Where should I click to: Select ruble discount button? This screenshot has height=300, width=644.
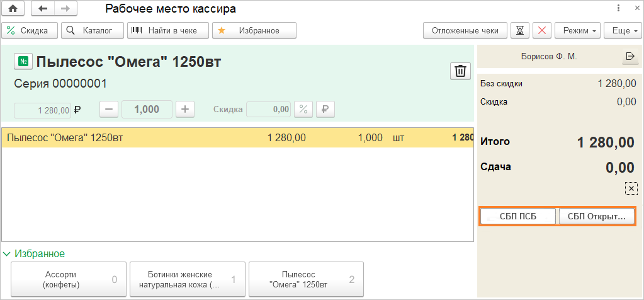325,110
